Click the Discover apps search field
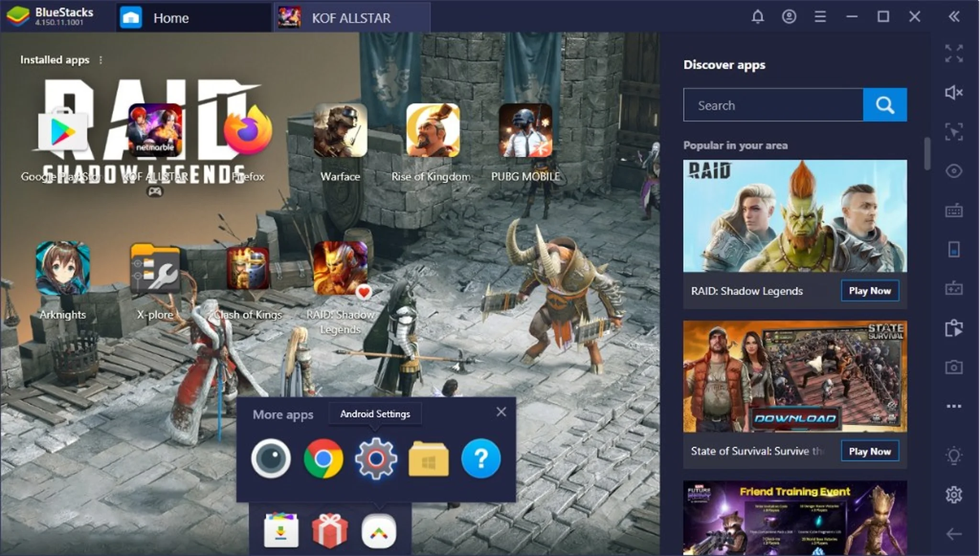Image resolution: width=980 pixels, height=556 pixels. pyautogui.click(x=773, y=105)
